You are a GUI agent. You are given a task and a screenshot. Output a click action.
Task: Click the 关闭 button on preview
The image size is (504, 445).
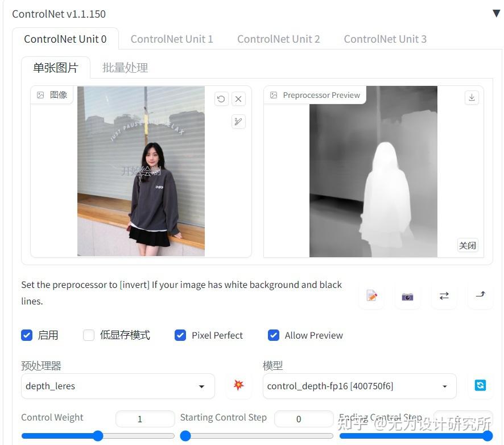point(468,245)
